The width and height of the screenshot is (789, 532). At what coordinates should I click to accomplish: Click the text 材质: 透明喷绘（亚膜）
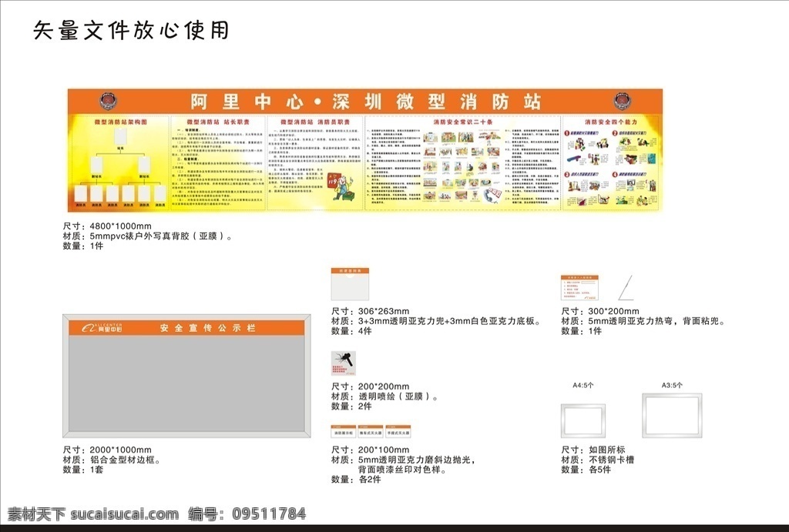click(385, 396)
